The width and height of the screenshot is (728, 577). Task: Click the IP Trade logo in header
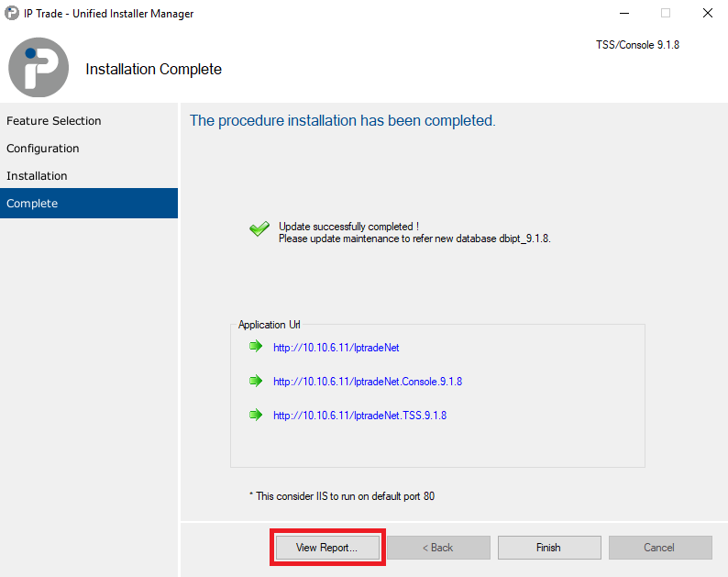pyautogui.click(x=39, y=67)
